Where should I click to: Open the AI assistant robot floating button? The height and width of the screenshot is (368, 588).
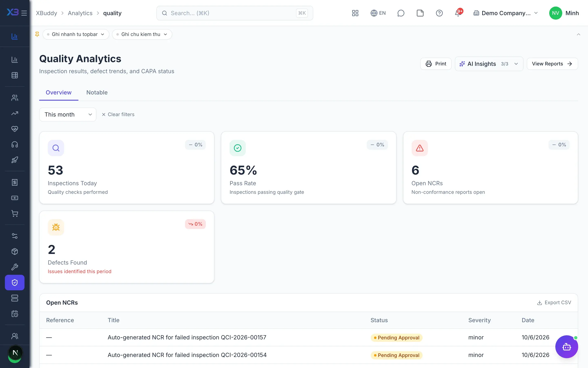[567, 347]
